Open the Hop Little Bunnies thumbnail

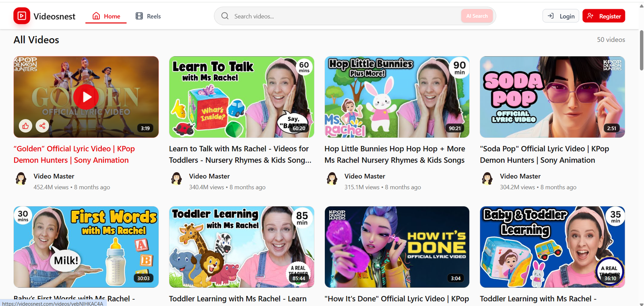(397, 97)
